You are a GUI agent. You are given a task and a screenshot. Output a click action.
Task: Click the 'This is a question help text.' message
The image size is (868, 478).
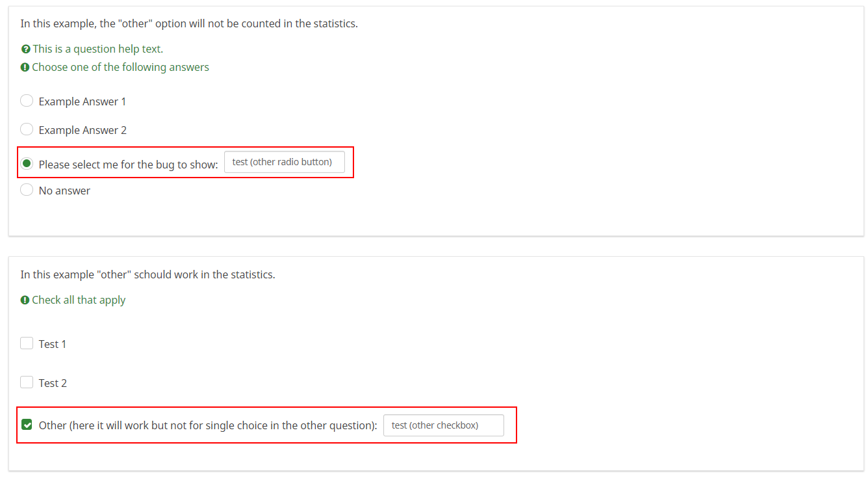98,49
